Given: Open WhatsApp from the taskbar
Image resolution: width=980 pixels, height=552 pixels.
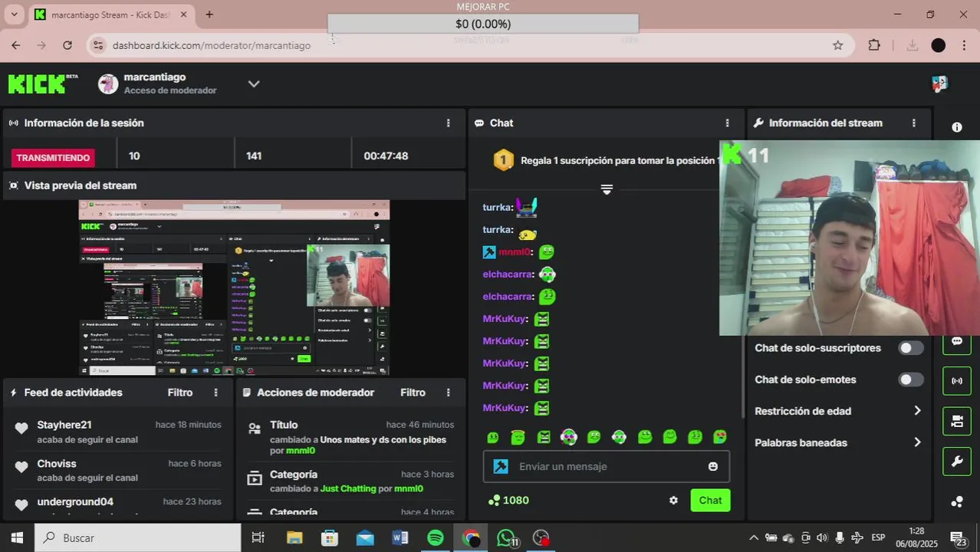Looking at the screenshot, I should [508, 537].
